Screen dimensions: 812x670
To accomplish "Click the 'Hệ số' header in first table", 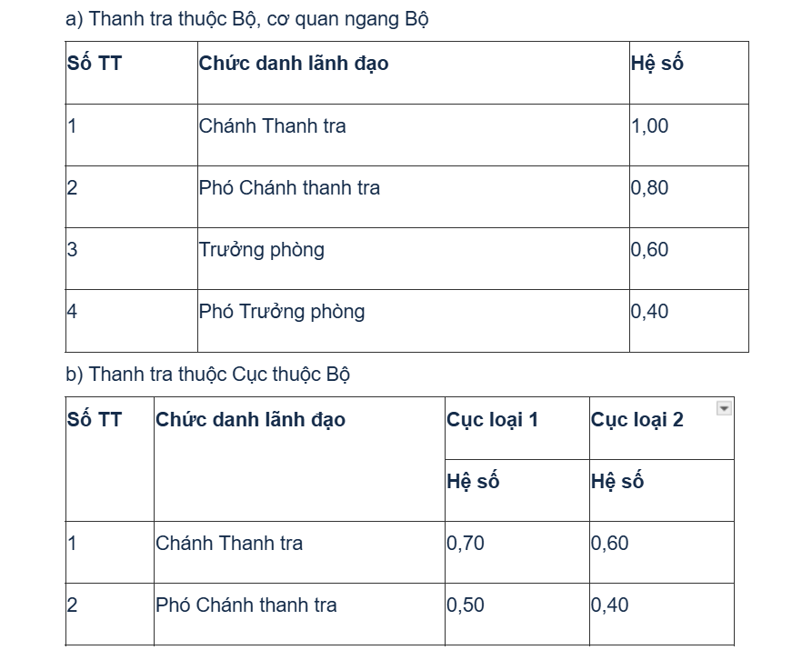I will pos(657,64).
